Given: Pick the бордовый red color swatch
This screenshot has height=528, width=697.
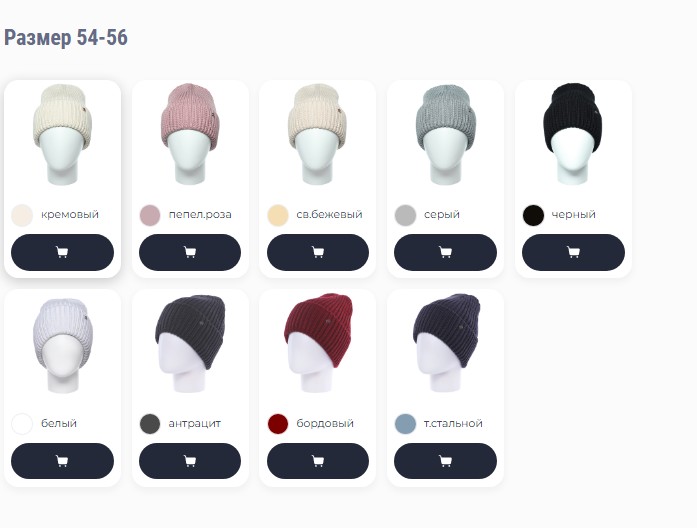Looking at the screenshot, I should (278, 424).
